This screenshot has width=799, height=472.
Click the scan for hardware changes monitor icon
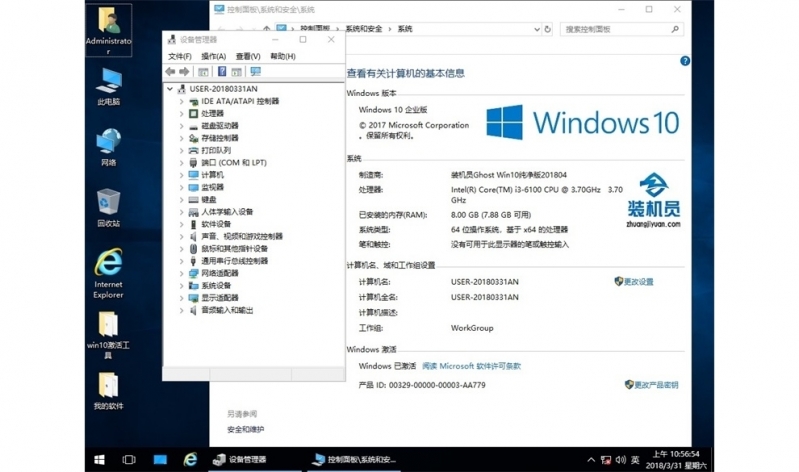[255, 72]
